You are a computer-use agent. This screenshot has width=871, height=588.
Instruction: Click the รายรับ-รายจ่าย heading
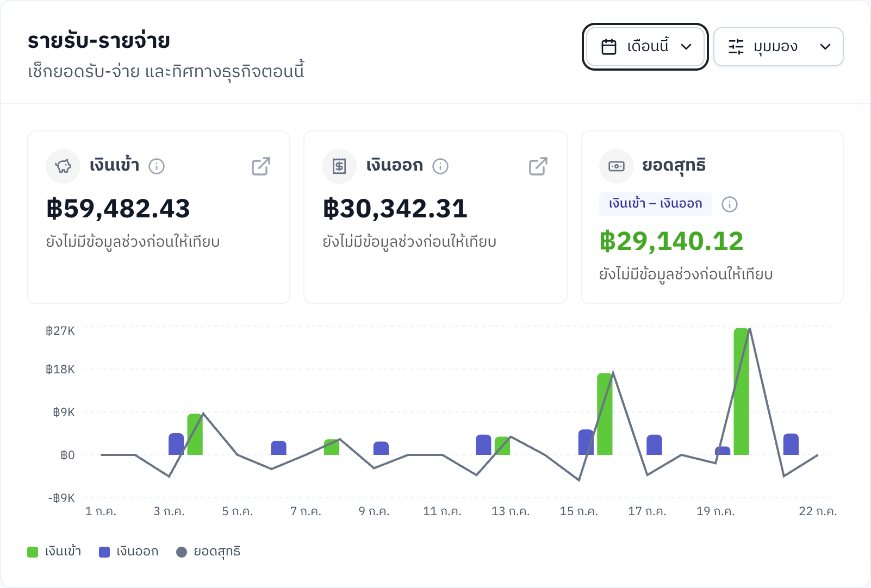99,41
